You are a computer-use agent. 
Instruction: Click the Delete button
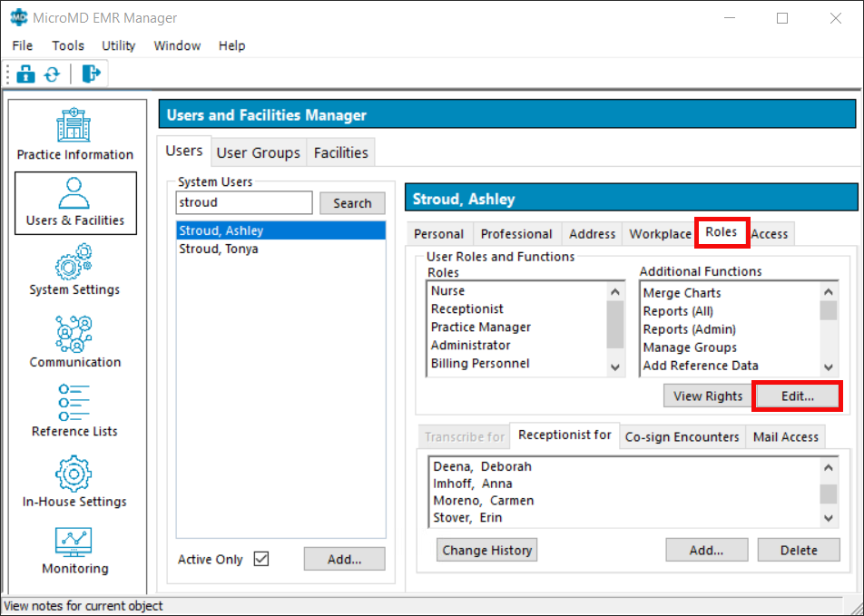pyautogui.click(x=799, y=550)
